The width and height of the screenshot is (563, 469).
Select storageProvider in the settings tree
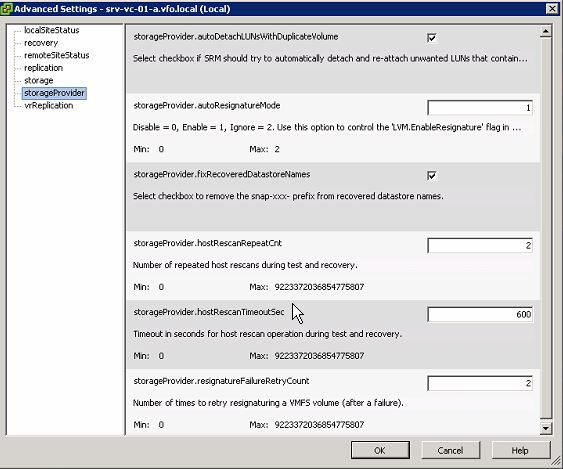(x=54, y=93)
